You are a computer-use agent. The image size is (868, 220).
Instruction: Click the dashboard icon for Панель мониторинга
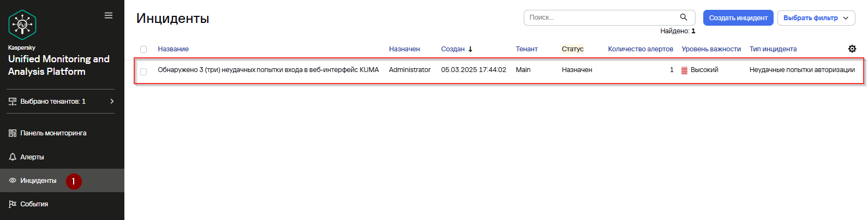13,133
